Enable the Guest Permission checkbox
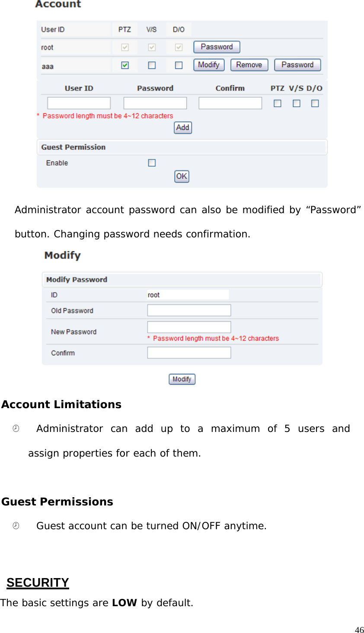Screen dimensions: 364x633 click(151, 162)
